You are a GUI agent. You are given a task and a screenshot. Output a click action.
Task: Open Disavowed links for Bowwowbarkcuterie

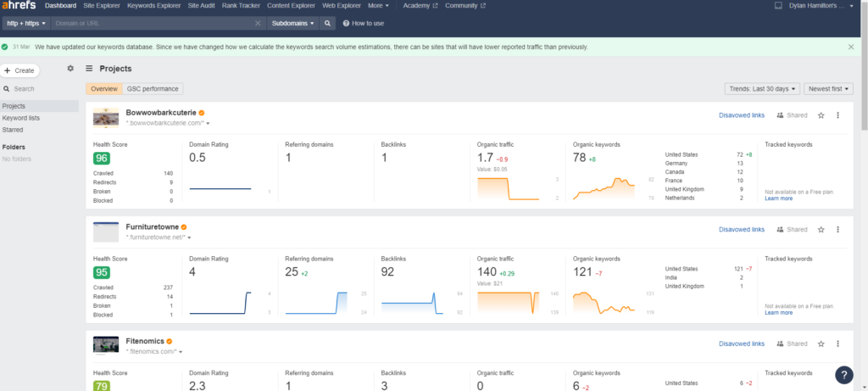point(741,115)
